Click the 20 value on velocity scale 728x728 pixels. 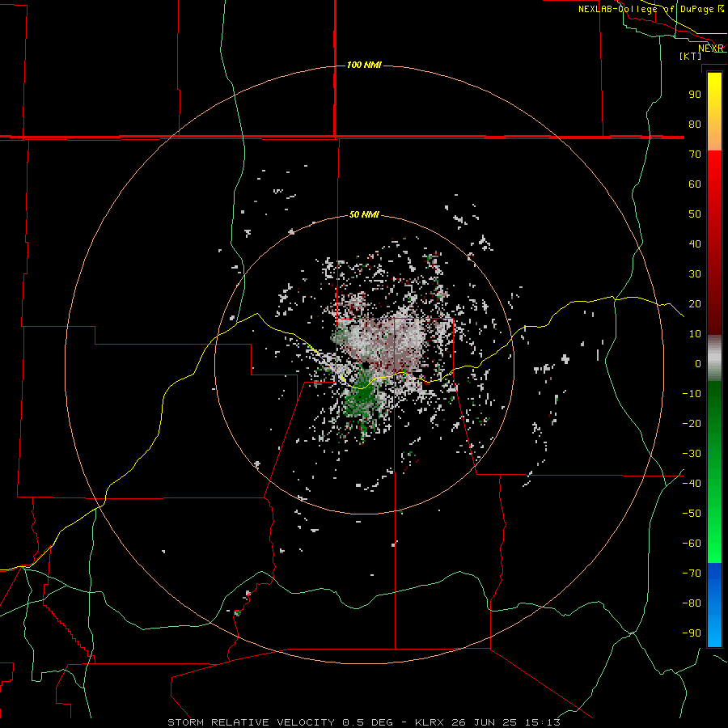695,303
